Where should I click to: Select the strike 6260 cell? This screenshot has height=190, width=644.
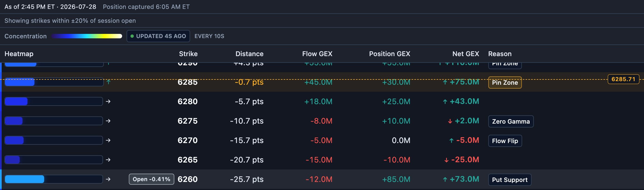pyautogui.click(x=188, y=179)
